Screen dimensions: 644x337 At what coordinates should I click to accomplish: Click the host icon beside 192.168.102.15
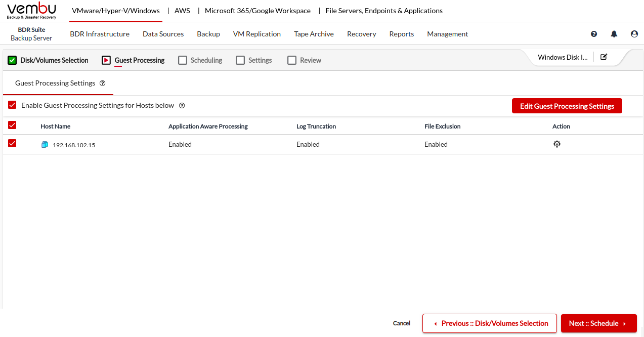click(x=45, y=145)
